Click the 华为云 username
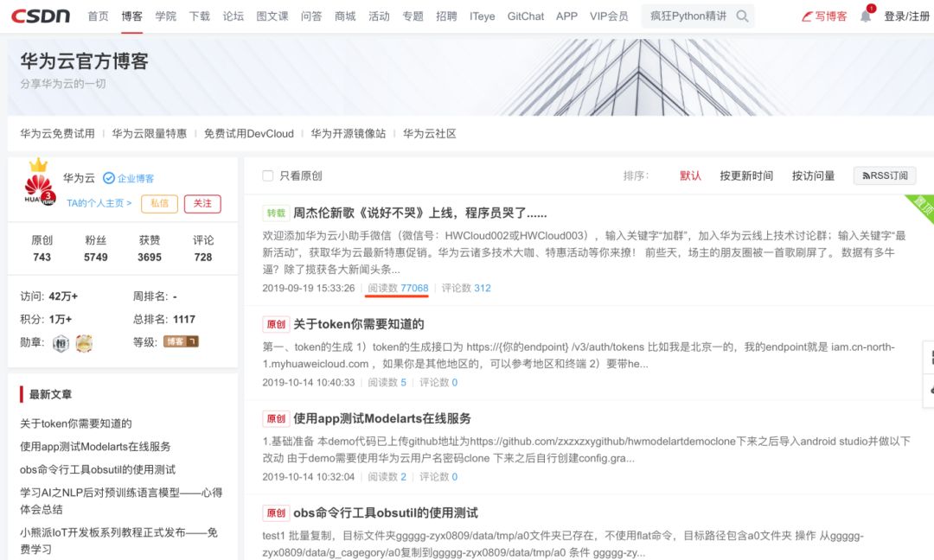This screenshot has height=560, width=934. (80, 178)
